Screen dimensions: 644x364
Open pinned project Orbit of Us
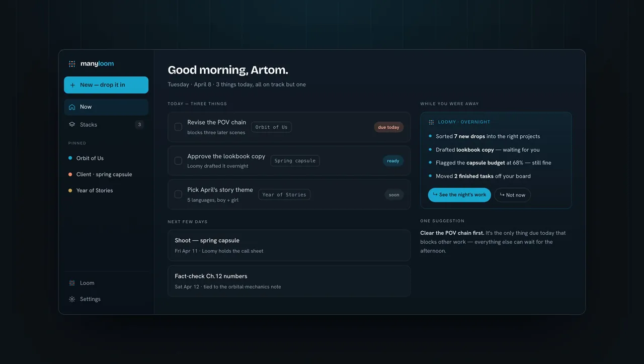[x=106, y=158]
